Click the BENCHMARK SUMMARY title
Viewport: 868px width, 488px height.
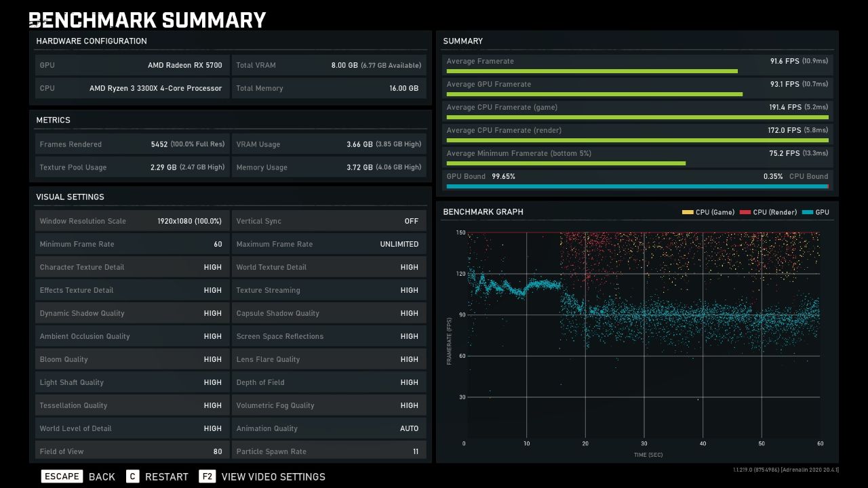point(147,20)
